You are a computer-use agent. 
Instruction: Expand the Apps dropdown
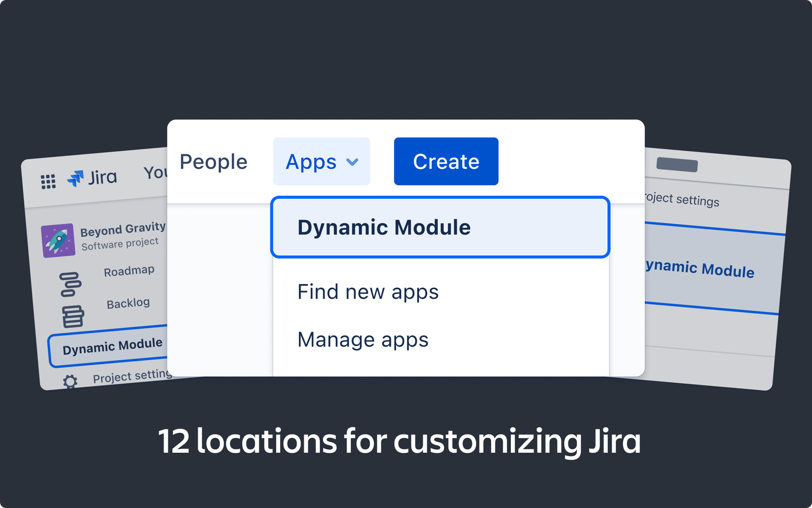point(321,161)
